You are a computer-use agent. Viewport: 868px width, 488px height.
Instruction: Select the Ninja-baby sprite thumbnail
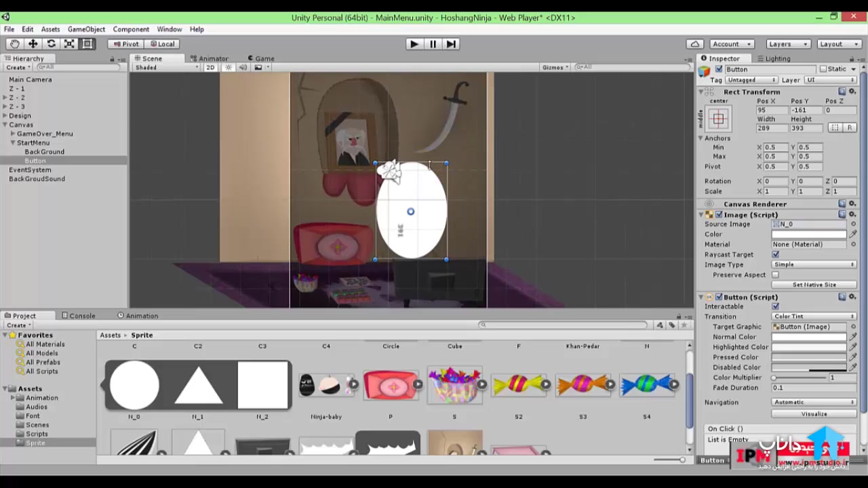326,385
